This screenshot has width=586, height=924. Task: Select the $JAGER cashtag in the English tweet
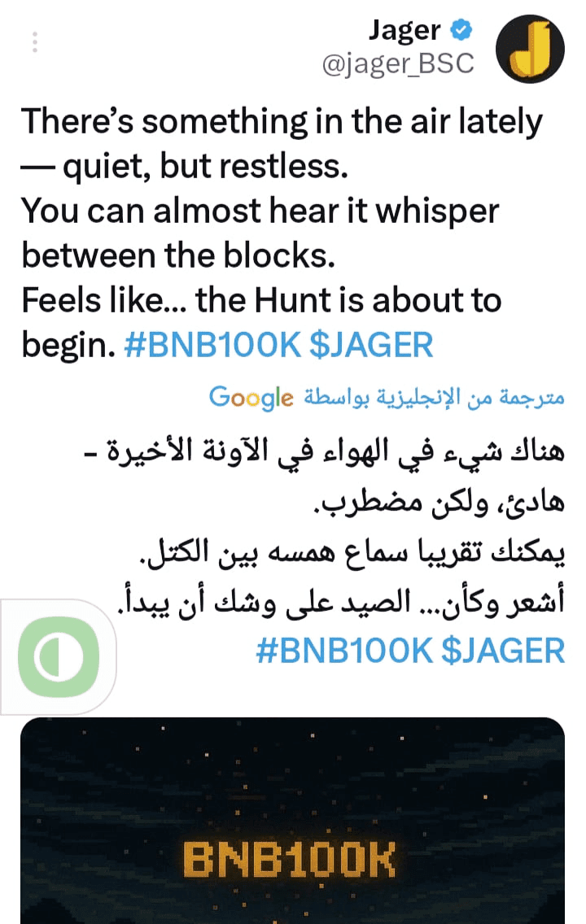[x=371, y=345]
